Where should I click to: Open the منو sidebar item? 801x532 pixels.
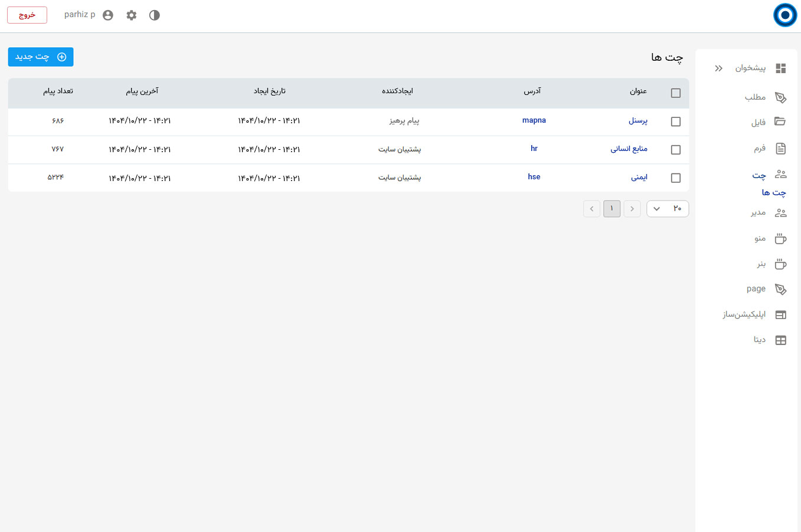pyautogui.click(x=766, y=239)
